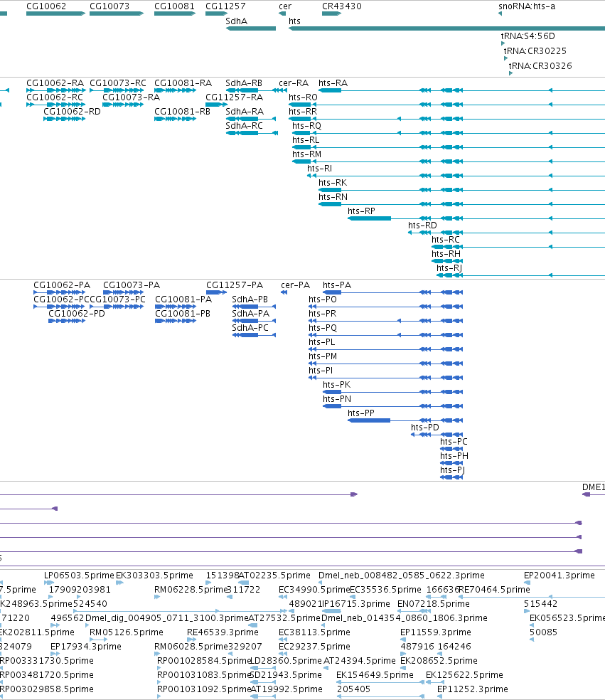Click the EK303303.5prime EST label

click(x=154, y=576)
